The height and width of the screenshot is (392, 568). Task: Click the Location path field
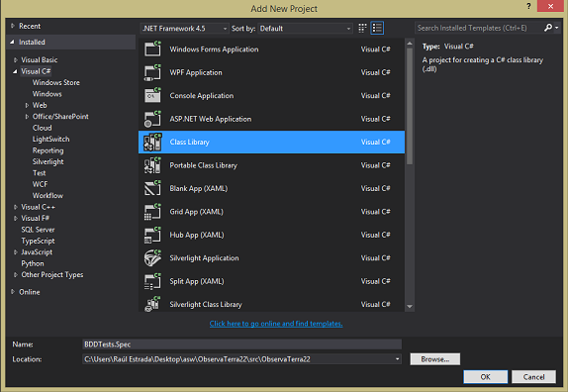[242, 359]
